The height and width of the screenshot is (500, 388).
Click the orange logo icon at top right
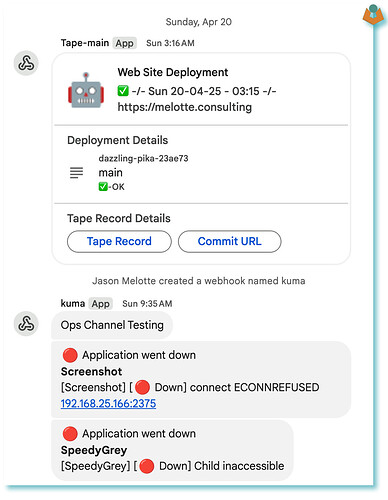[374, 15]
